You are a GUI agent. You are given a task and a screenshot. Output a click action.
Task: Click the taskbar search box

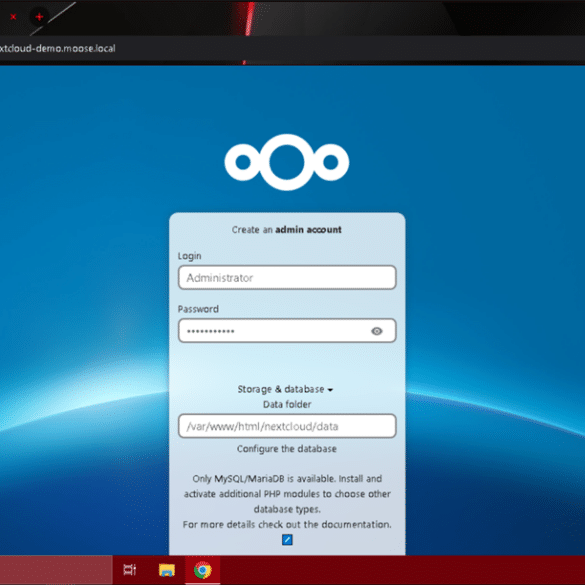[56, 570]
